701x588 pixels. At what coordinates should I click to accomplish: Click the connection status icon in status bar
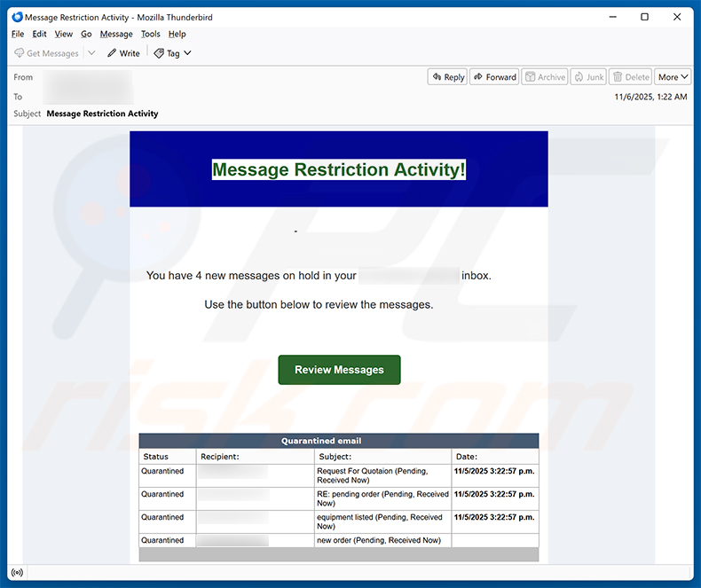click(18, 572)
